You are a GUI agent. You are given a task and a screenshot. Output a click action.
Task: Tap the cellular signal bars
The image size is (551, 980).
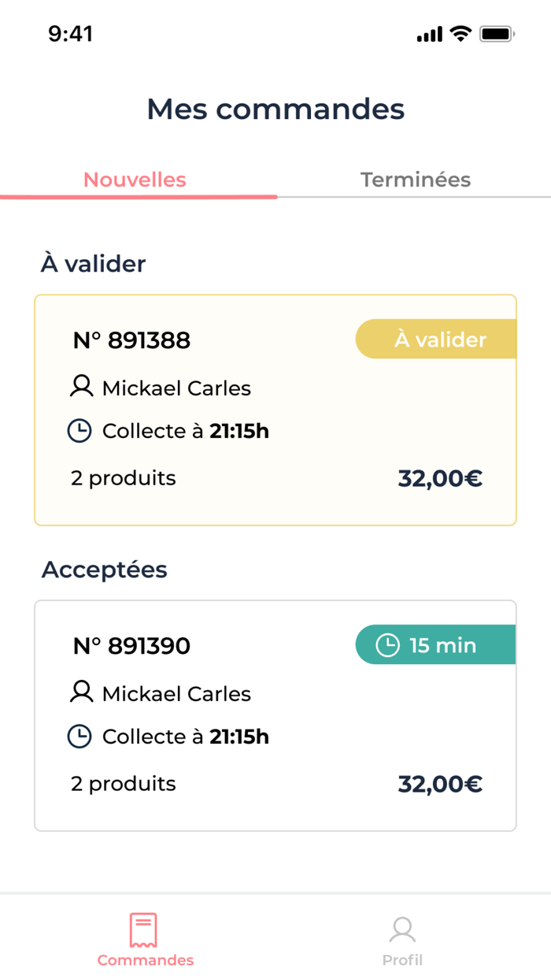pos(428,33)
